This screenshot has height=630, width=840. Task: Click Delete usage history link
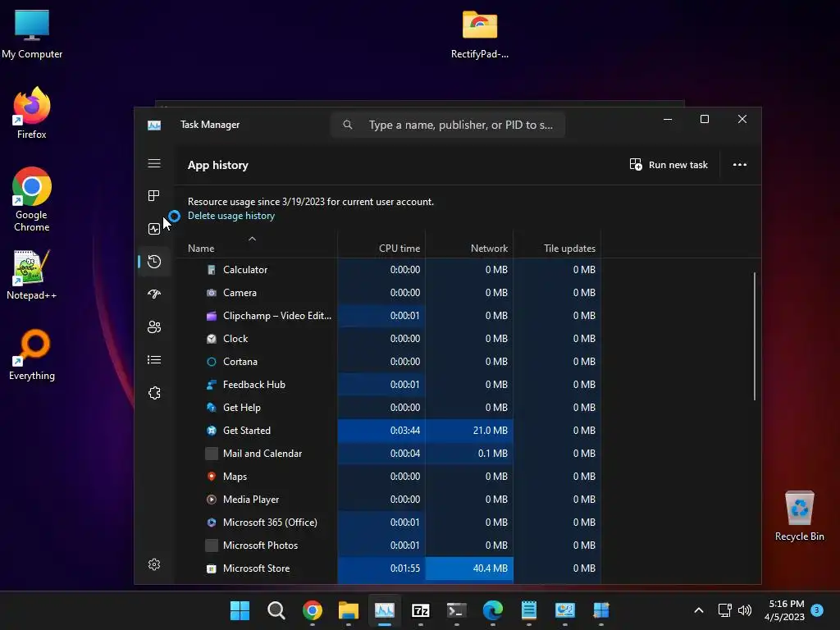click(231, 216)
